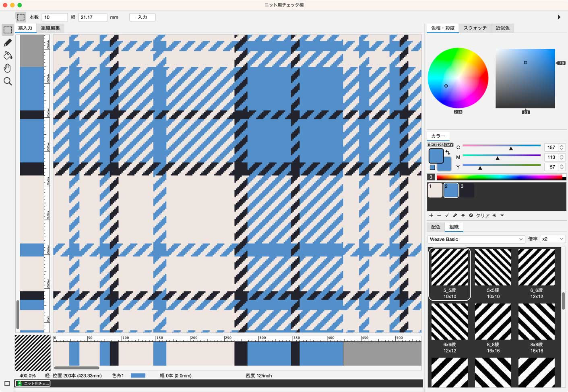Expand the palette options down-arrow menu
Image resolution: width=568 pixels, height=392 pixels.
pyautogui.click(x=502, y=215)
